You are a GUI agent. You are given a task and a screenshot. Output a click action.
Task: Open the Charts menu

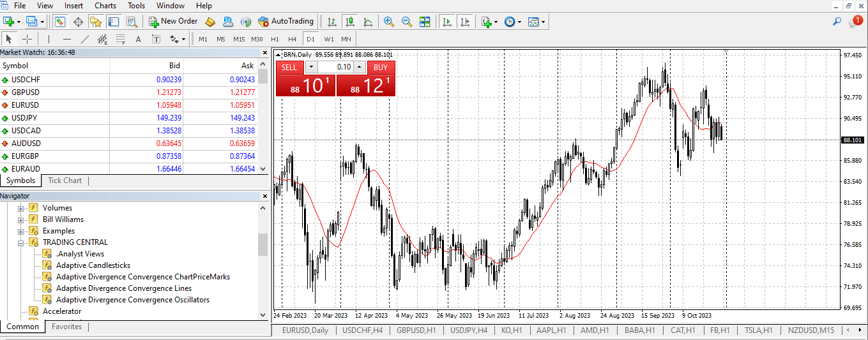[105, 6]
